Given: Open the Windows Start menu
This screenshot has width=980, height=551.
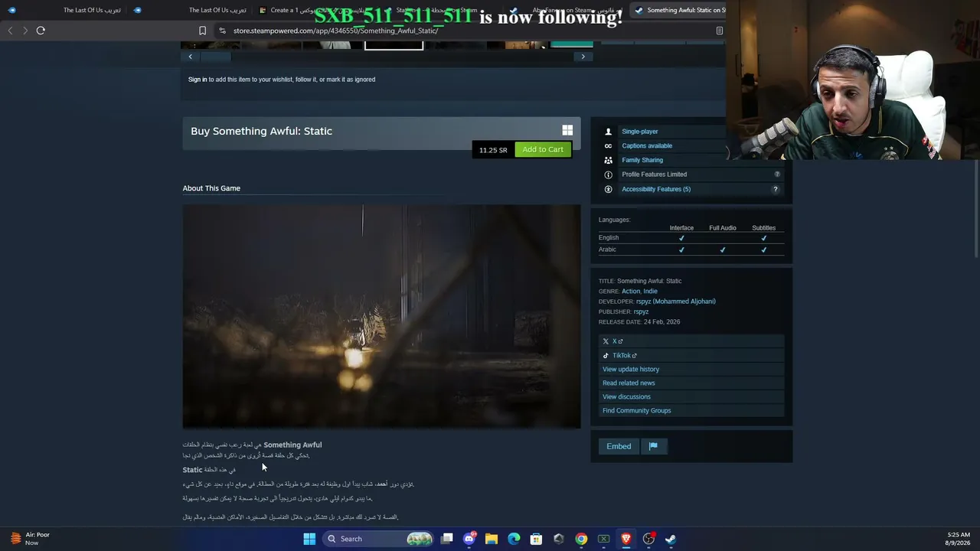Looking at the screenshot, I should (x=309, y=539).
